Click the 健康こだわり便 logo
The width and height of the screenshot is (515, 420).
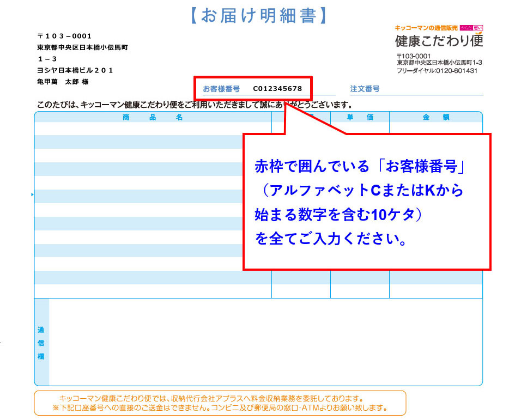click(x=439, y=40)
